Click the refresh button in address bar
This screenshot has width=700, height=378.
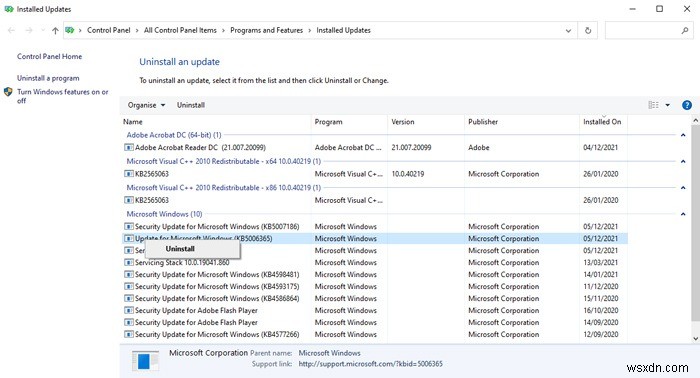pyautogui.click(x=588, y=30)
